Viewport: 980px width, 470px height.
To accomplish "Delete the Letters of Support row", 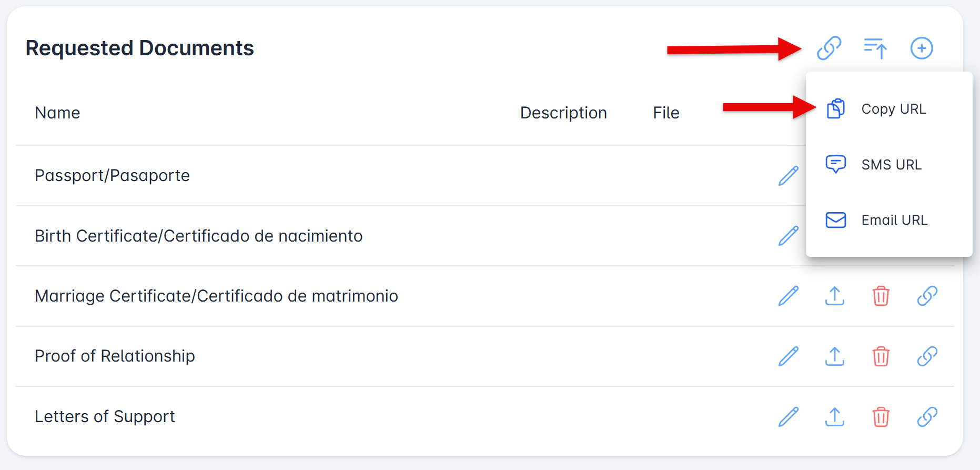I will click(x=881, y=417).
